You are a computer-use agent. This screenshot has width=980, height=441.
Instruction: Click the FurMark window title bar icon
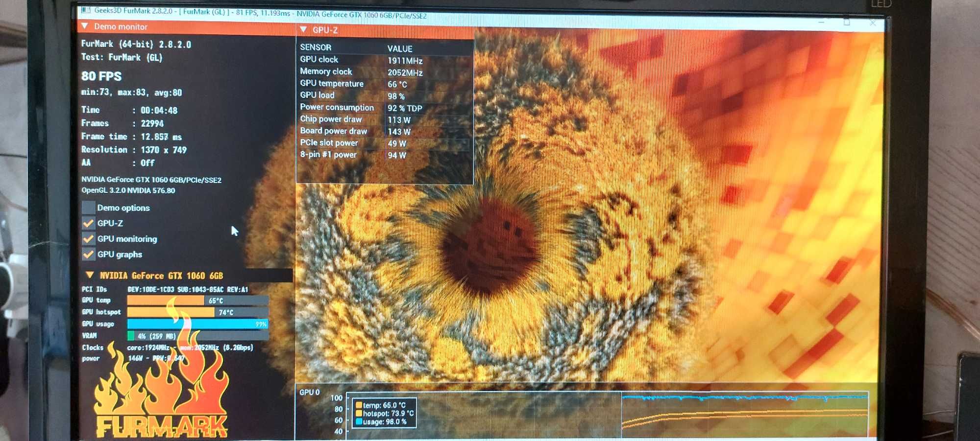[86, 10]
